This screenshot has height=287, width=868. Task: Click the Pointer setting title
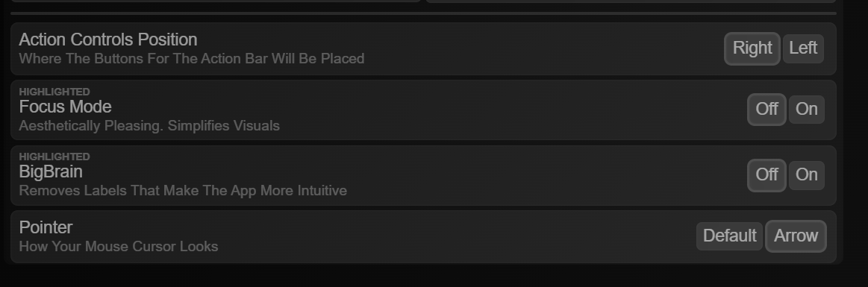pyautogui.click(x=46, y=228)
